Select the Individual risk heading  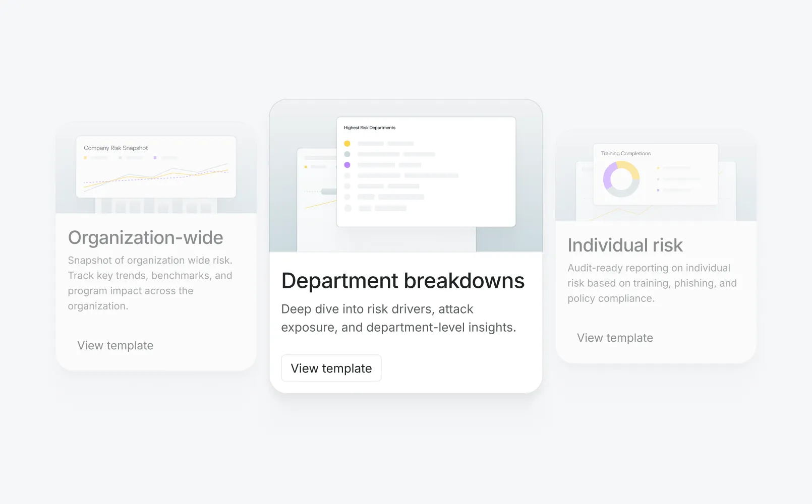coord(625,245)
